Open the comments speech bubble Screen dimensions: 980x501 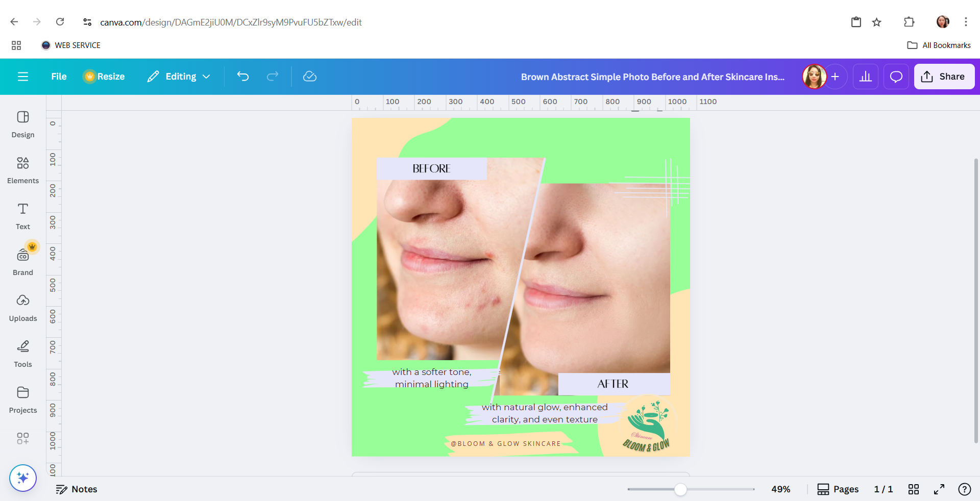[x=896, y=77]
